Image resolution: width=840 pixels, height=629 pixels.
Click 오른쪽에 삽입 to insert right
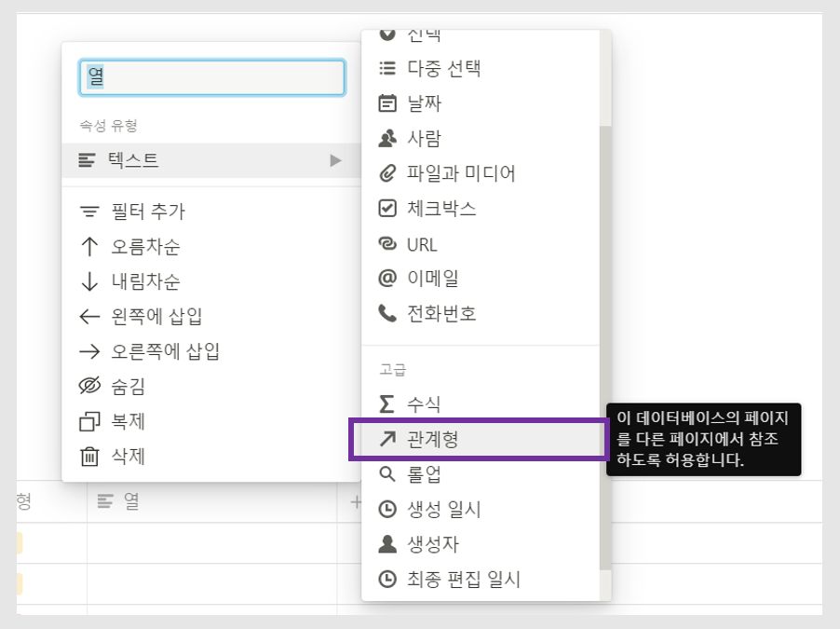211,351
